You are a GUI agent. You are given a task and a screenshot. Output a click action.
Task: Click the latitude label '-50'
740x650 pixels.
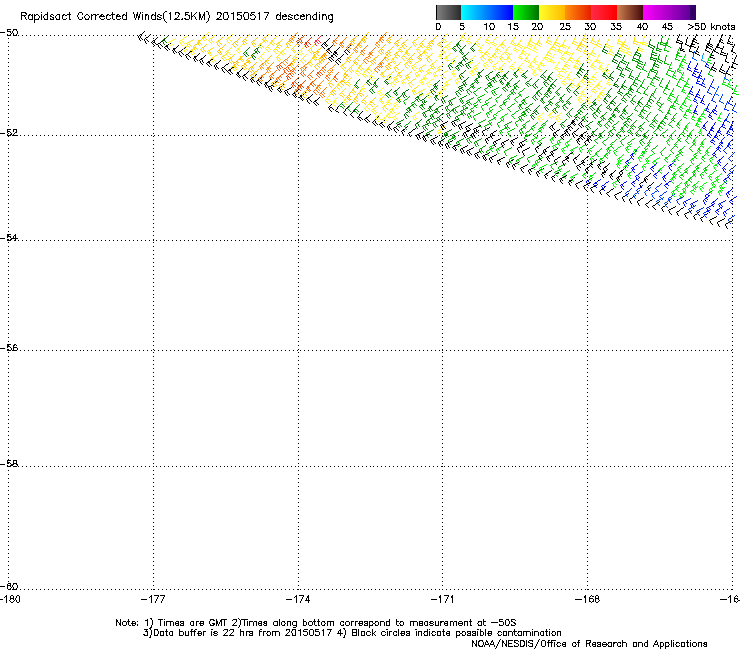(x=9, y=33)
